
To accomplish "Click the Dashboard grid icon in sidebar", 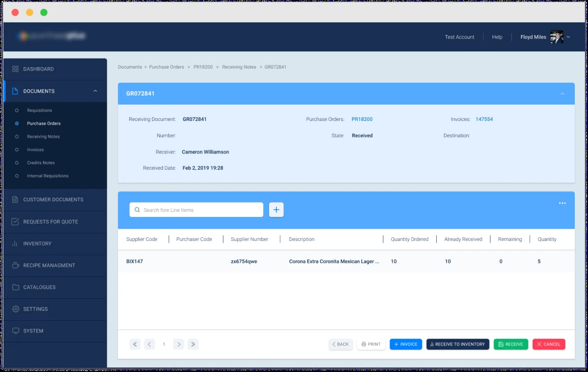I will pyautogui.click(x=15, y=69).
